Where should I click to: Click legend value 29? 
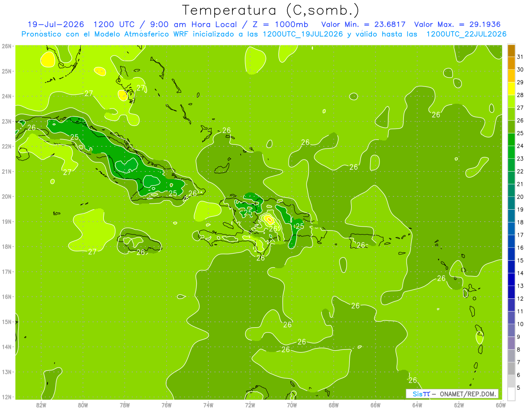click(520, 82)
